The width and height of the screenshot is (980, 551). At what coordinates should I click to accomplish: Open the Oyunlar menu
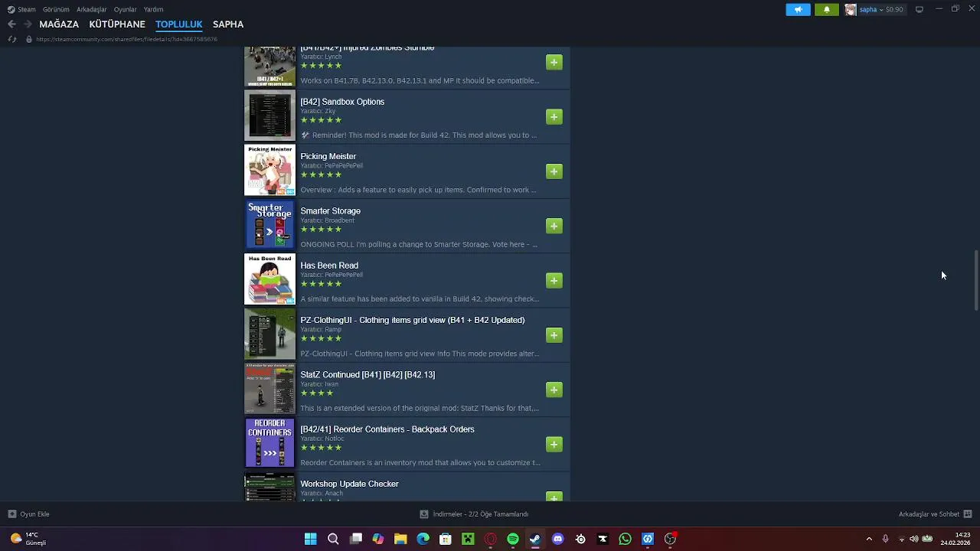126,9
